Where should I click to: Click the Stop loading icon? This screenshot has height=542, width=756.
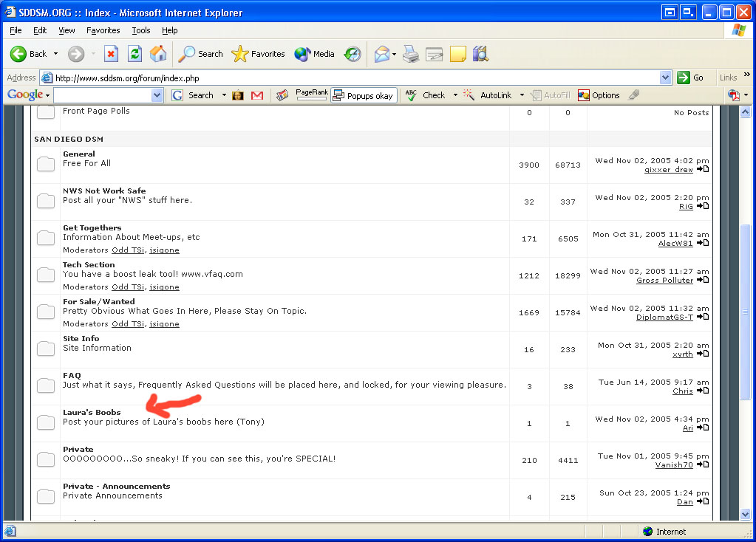coord(111,54)
